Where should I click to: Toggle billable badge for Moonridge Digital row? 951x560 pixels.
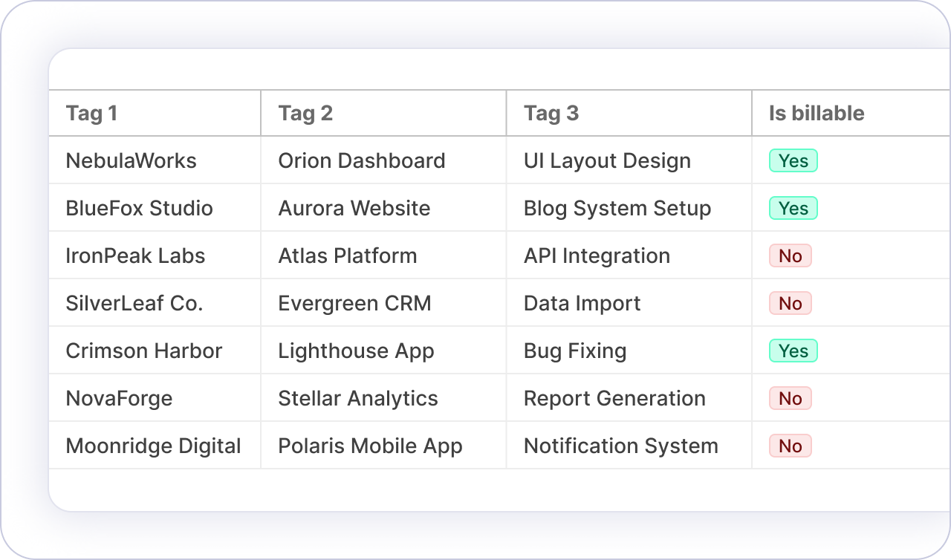[x=791, y=446]
